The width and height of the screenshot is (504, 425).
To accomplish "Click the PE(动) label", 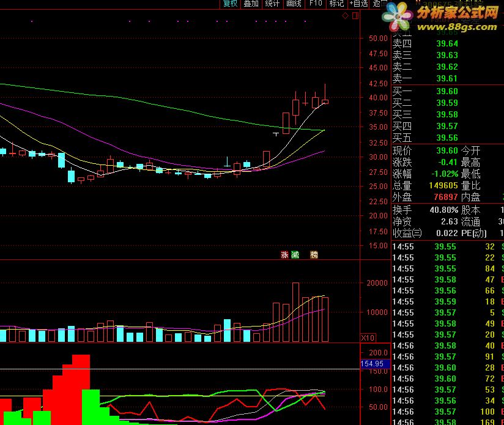I will pyautogui.click(x=474, y=233).
